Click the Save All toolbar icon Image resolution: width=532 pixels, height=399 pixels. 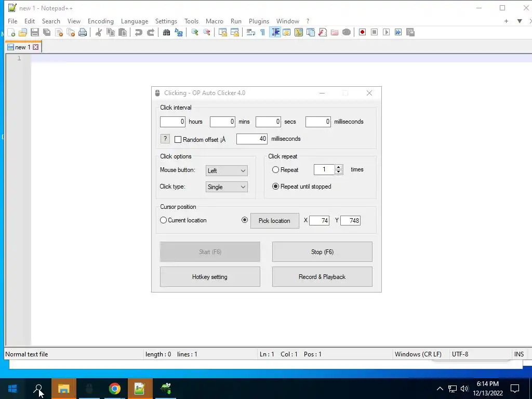click(46, 32)
